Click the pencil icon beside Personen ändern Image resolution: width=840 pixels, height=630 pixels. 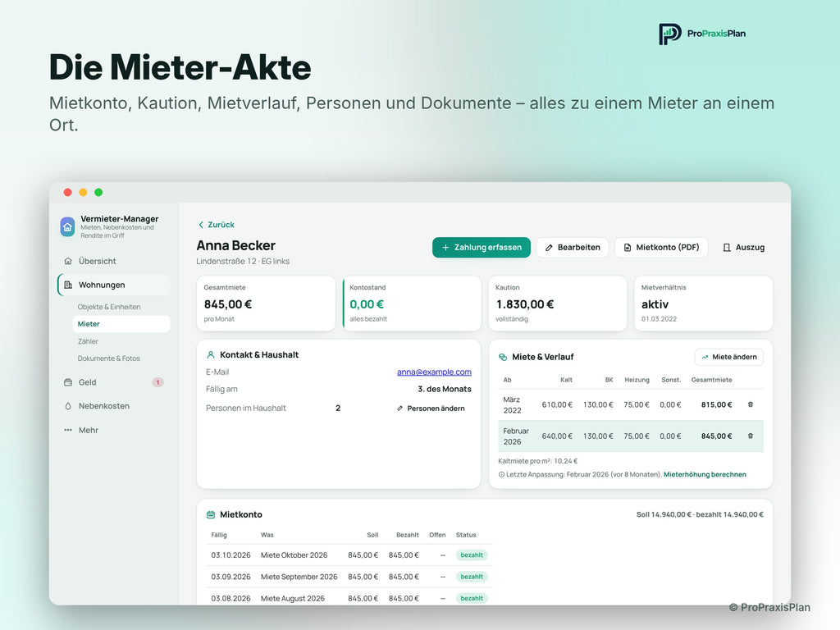coord(399,409)
